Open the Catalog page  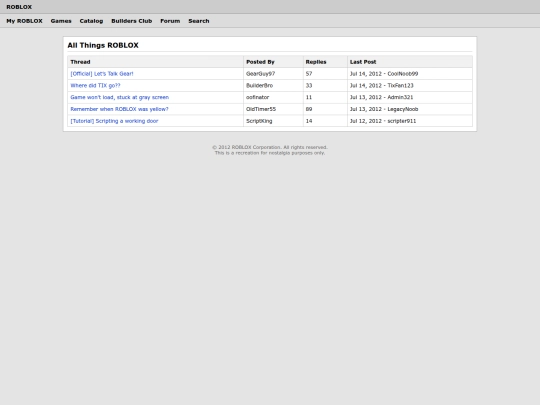(91, 21)
